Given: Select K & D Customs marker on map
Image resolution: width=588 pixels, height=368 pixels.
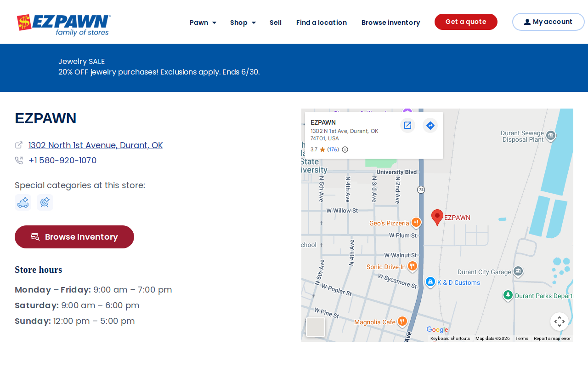Looking at the screenshot, I should 430,282.
